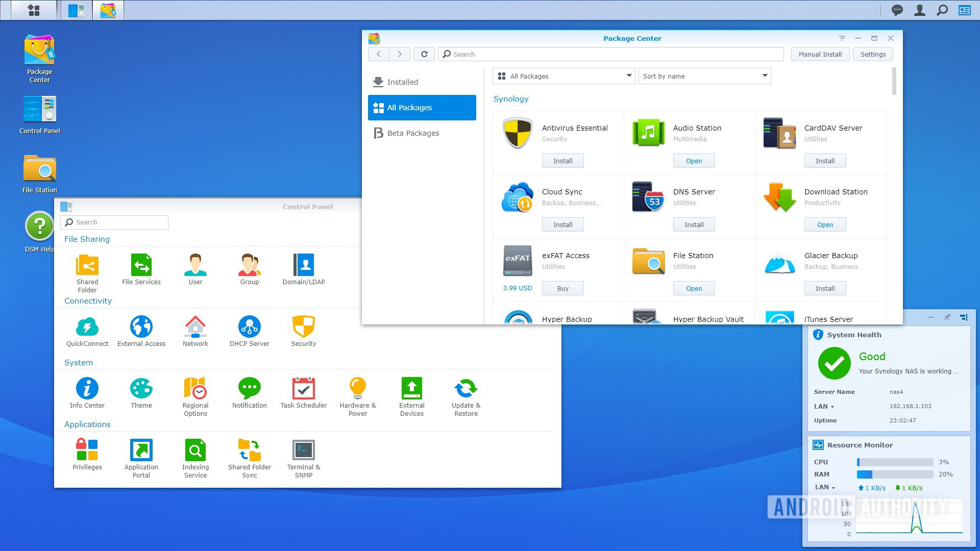This screenshot has width=980, height=551.
Task: Open the Indexing Service icon
Action: [x=195, y=450]
